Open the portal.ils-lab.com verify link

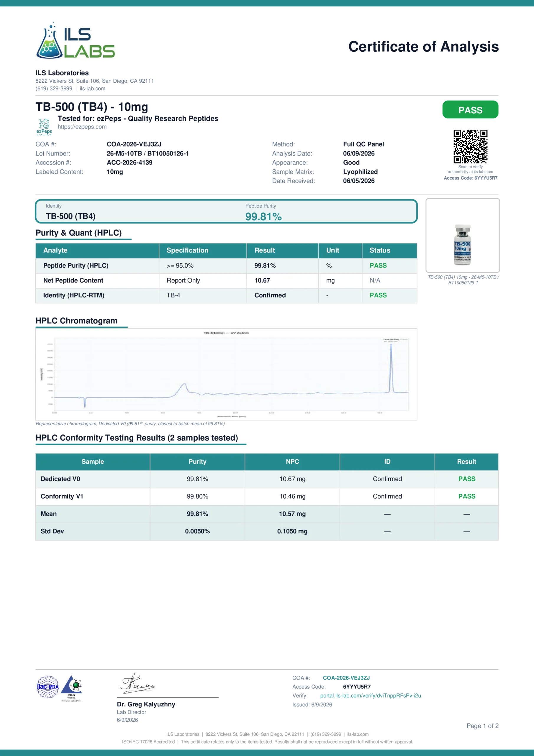tap(371, 696)
